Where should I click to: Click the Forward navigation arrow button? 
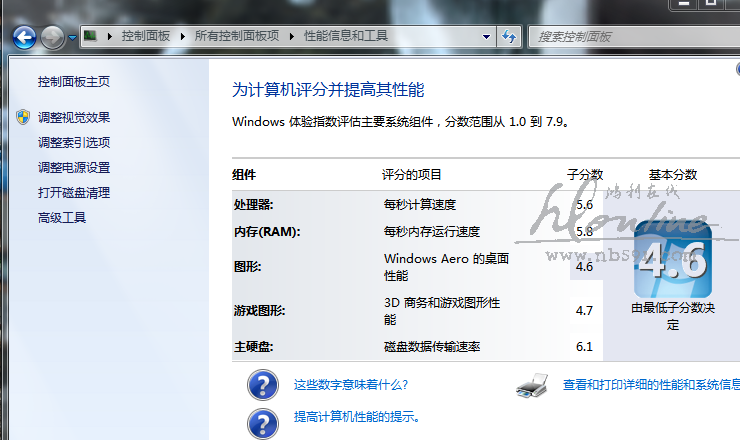point(52,37)
